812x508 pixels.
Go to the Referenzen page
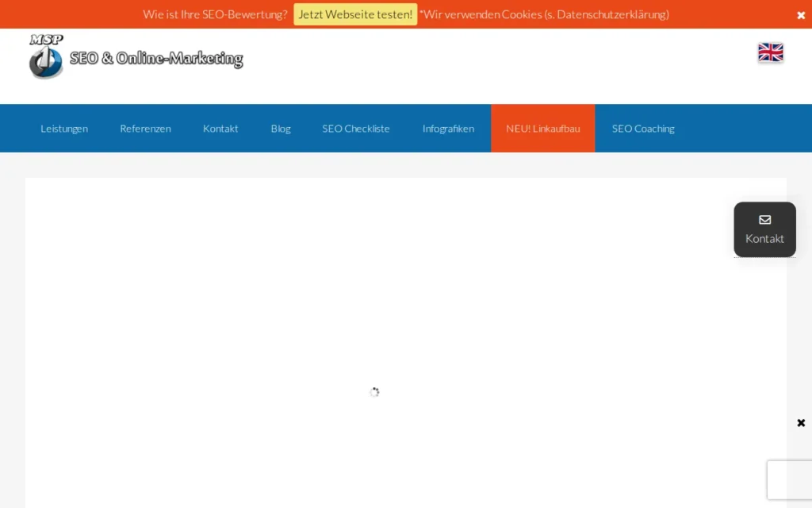[146, 129]
